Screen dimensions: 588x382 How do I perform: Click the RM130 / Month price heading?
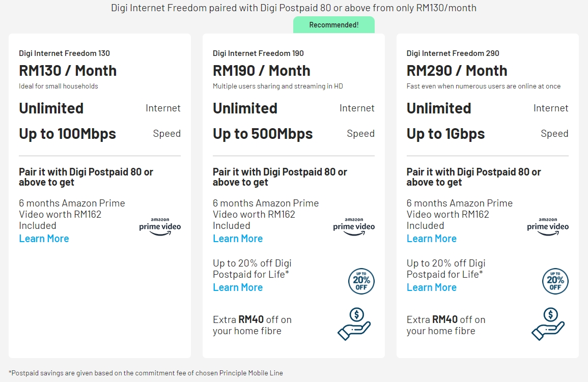pos(68,71)
